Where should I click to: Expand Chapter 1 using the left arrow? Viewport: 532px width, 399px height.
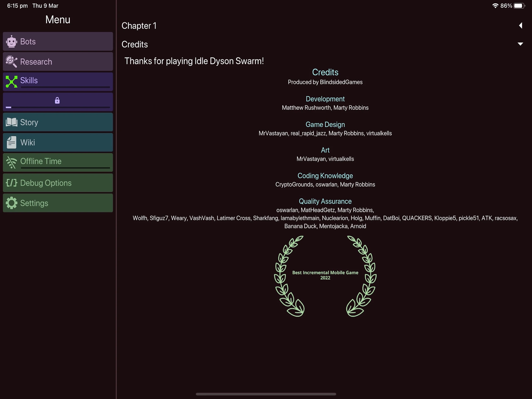pyautogui.click(x=520, y=26)
